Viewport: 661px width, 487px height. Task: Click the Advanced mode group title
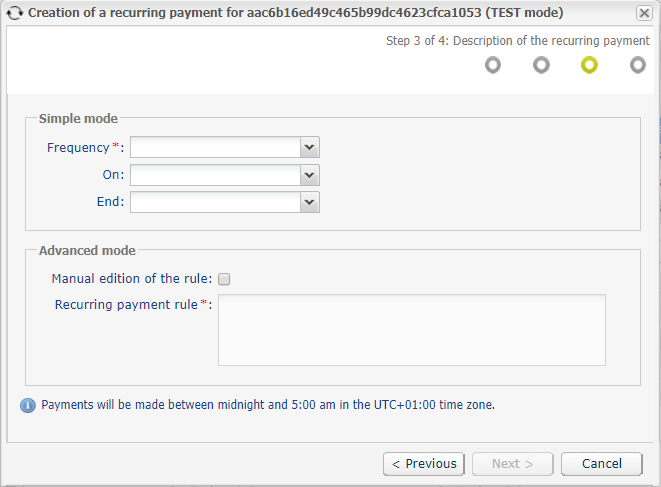click(x=87, y=251)
